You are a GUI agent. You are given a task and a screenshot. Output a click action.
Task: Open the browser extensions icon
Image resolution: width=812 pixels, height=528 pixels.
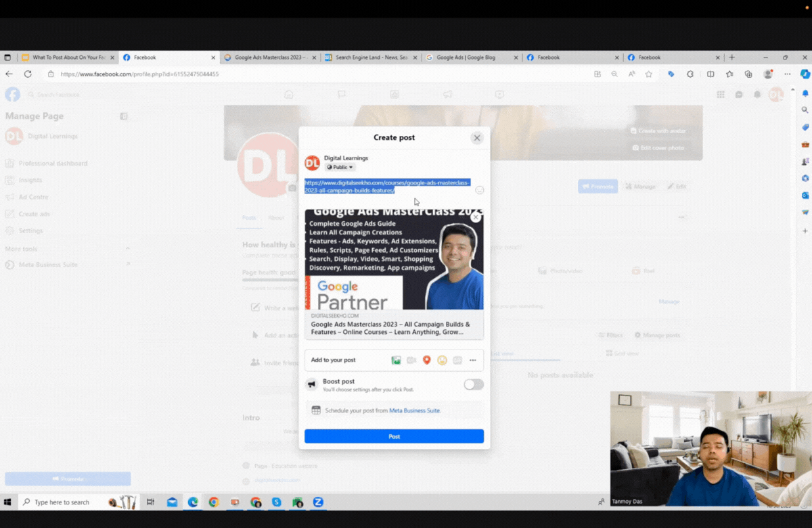[690, 74]
